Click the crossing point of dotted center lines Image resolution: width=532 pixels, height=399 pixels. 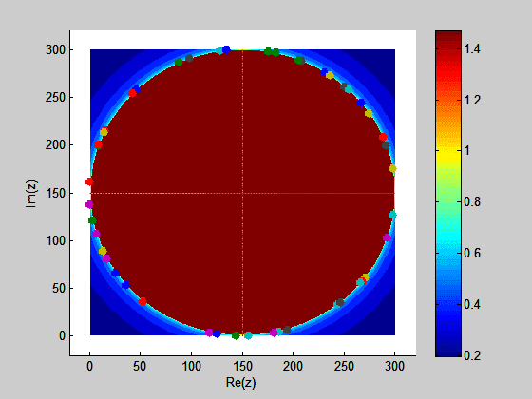click(x=242, y=194)
